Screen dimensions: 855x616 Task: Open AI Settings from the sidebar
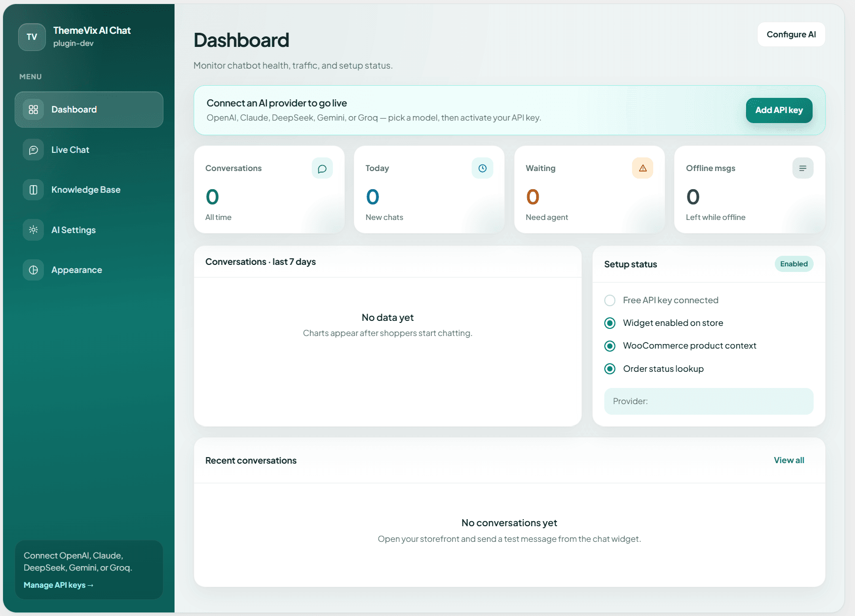pyautogui.click(x=89, y=230)
